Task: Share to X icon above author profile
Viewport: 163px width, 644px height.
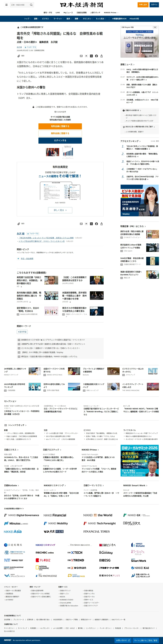Action: [91, 224]
